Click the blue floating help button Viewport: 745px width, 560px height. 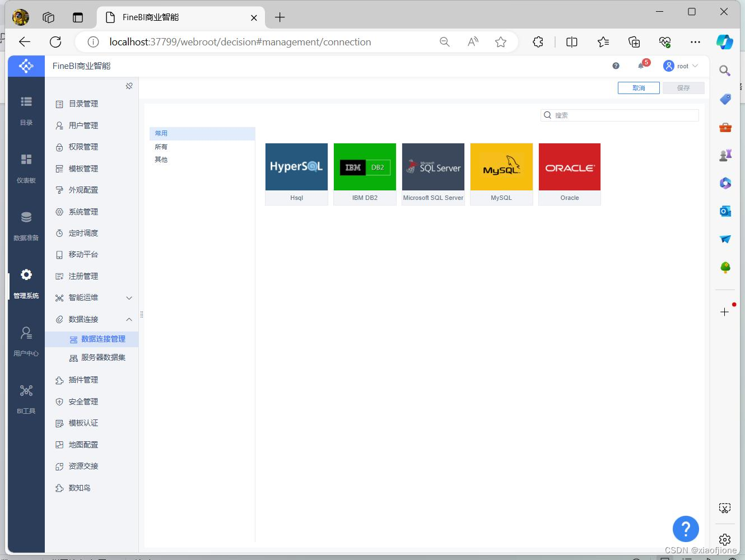686,529
